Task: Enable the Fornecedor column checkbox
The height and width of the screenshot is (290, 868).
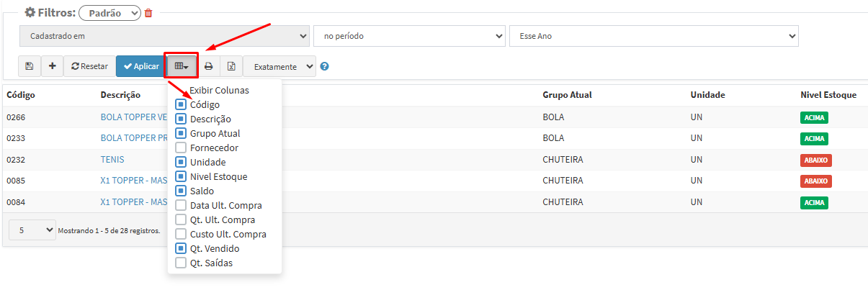Action: 181,148
